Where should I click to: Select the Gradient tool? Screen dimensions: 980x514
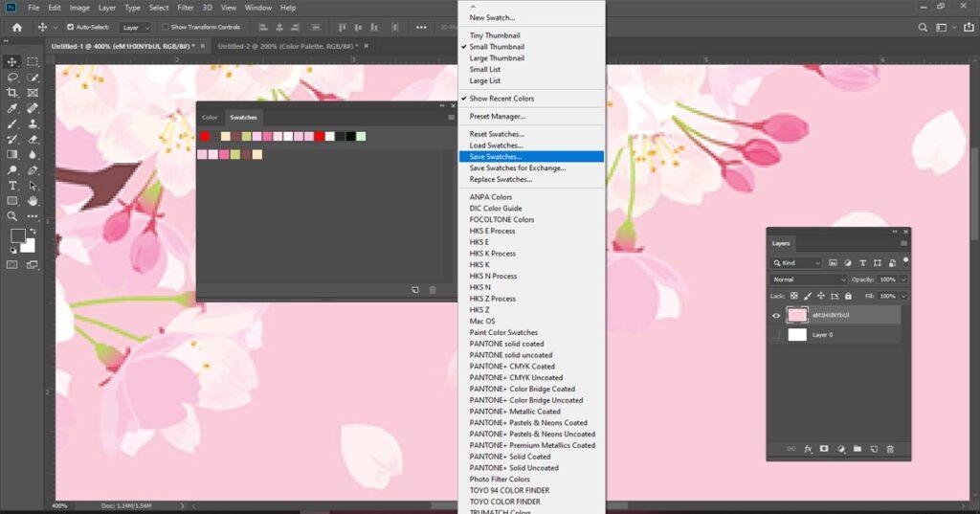[11, 154]
